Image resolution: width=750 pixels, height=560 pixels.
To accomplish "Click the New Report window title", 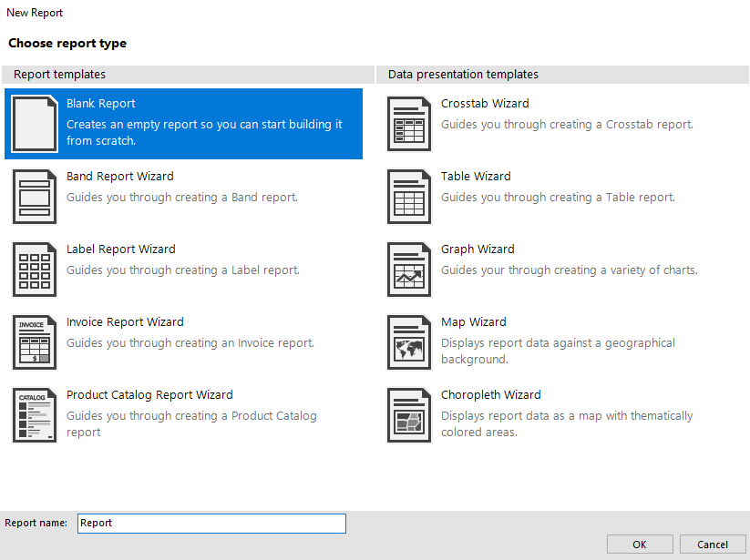I will 35,13.
